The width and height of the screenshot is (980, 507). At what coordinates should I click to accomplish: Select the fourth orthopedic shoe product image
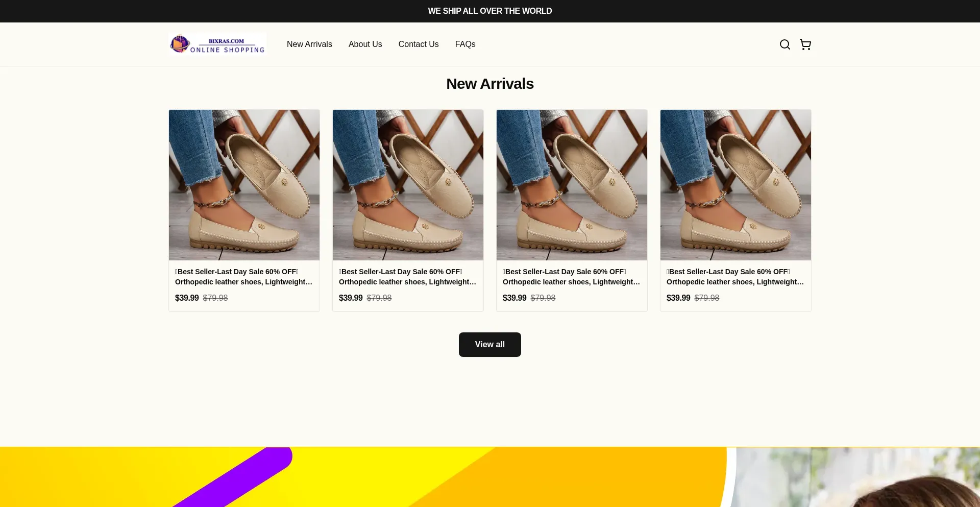click(x=736, y=185)
